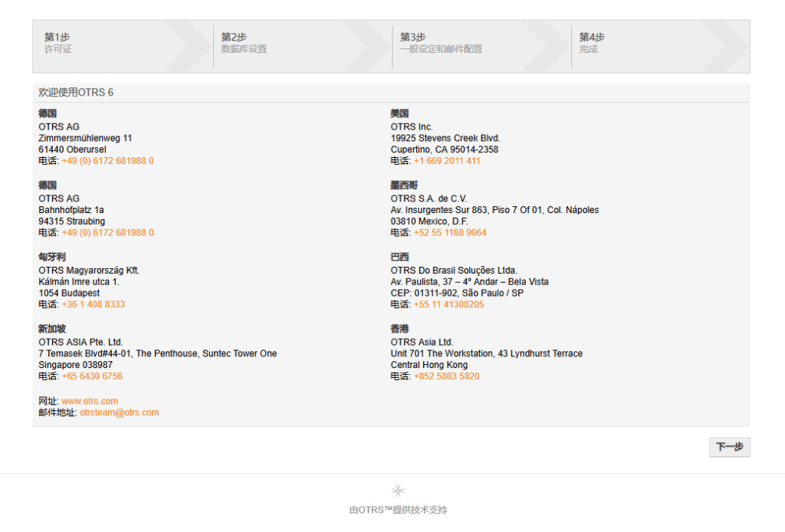Call the Straubing office phone number
This screenshot has height=532, width=785.
[107, 233]
